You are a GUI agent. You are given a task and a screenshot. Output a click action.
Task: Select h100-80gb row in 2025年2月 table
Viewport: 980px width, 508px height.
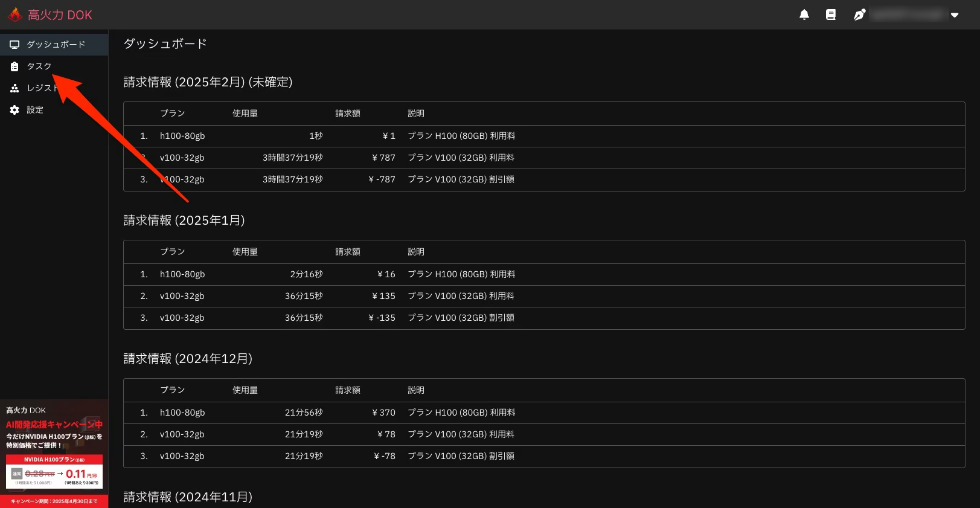point(182,137)
